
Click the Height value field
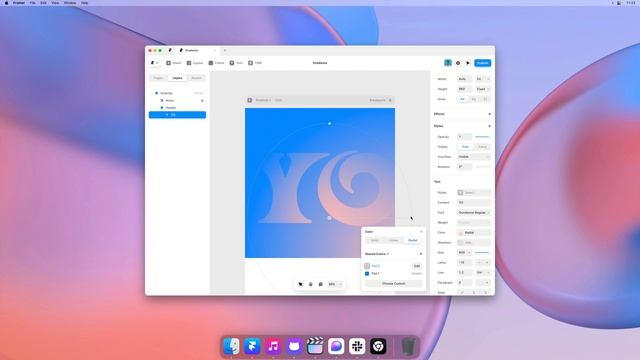[x=464, y=89]
